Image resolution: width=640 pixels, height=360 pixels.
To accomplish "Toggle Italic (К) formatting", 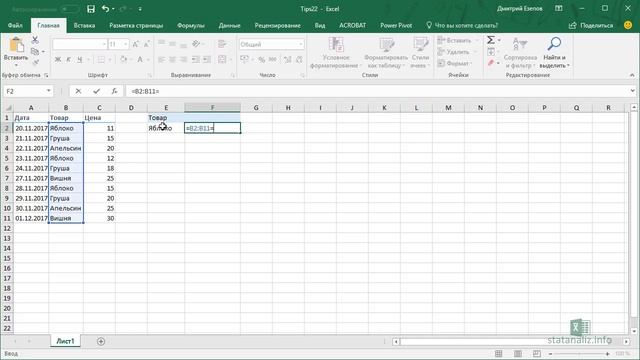I will 68,60.
